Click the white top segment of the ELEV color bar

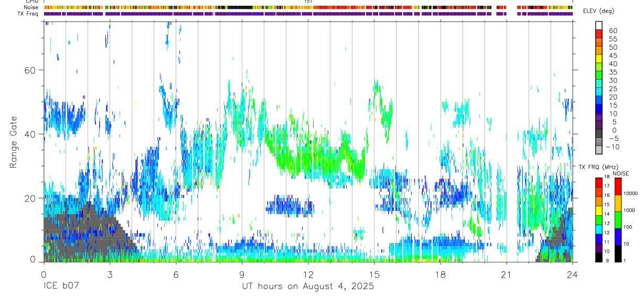click(599, 26)
